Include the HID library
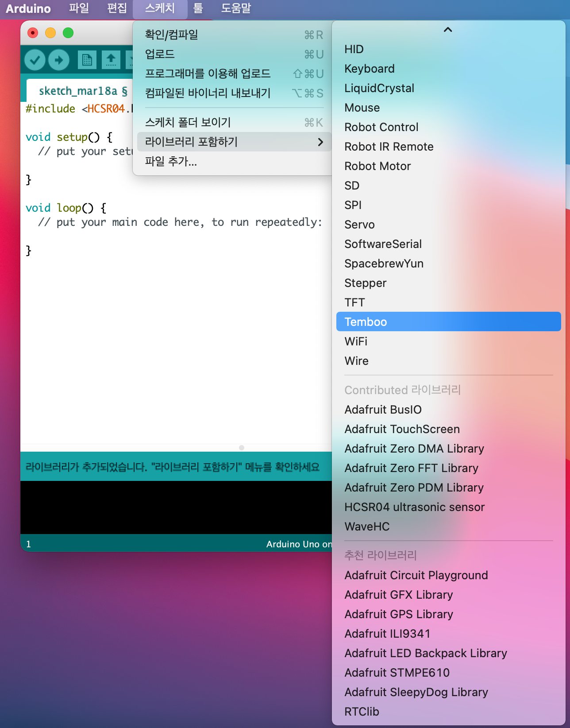This screenshot has width=570, height=728. 449,49
